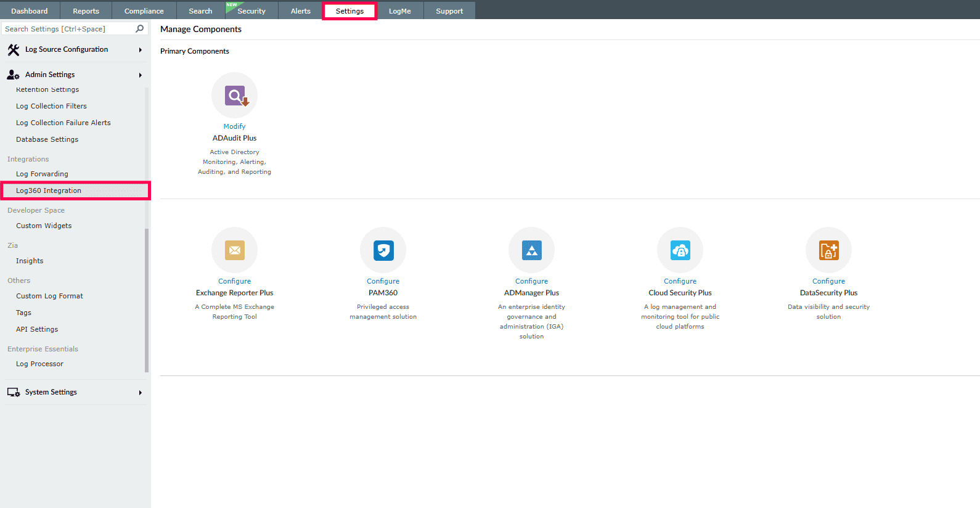Expand the Admin Settings arrow
The image size is (980, 508).
click(x=141, y=75)
